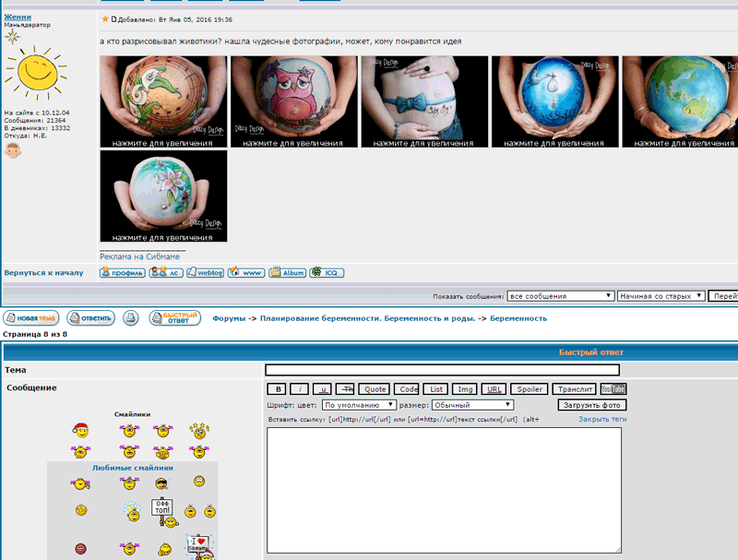Open the "Начиная со старых" sort dropdown
The image size is (738, 560).
pyautogui.click(x=661, y=296)
